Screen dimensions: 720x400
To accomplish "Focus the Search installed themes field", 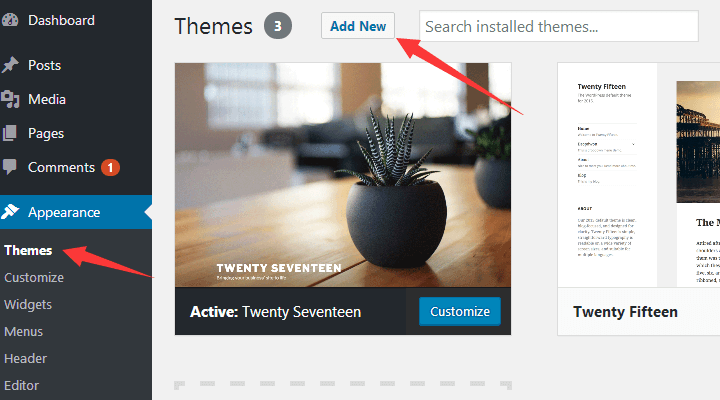I will [558, 27].
